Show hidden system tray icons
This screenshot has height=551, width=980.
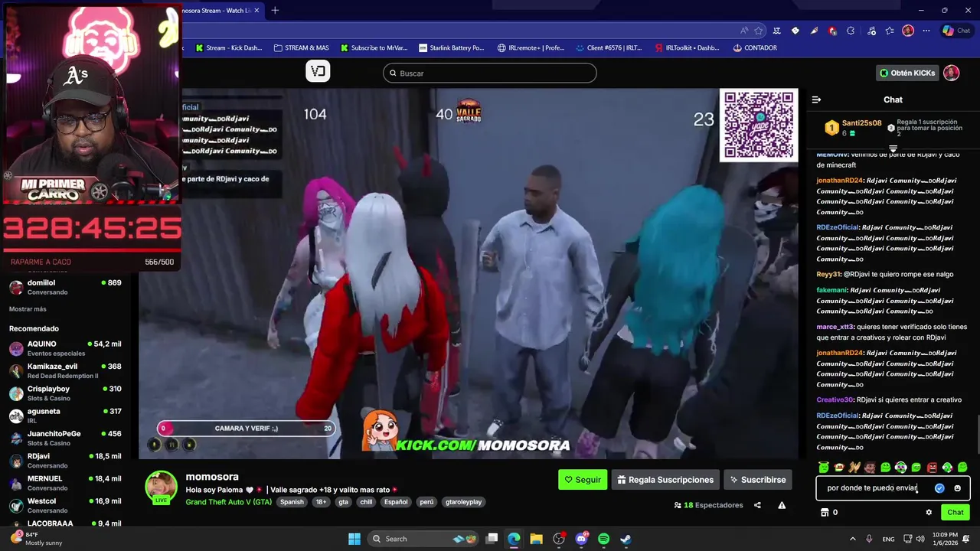[x=853, y=539]
